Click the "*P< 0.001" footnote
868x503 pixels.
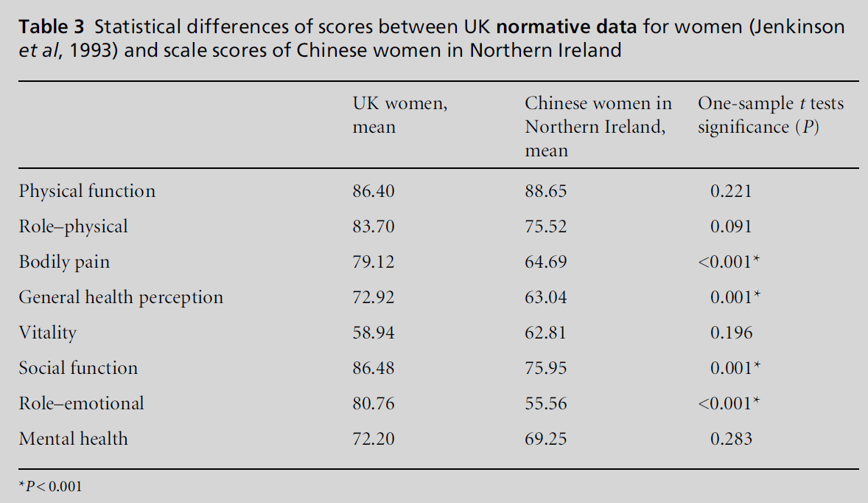(51, 487)
